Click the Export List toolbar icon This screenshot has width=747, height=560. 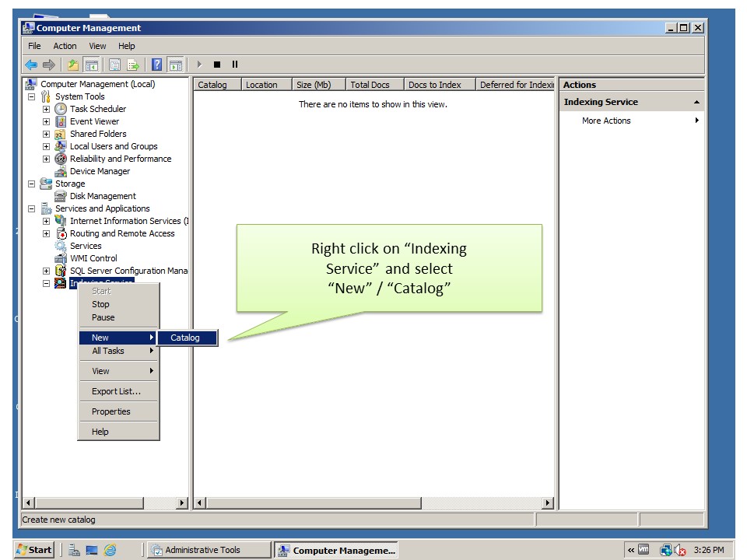pos(133,65)
